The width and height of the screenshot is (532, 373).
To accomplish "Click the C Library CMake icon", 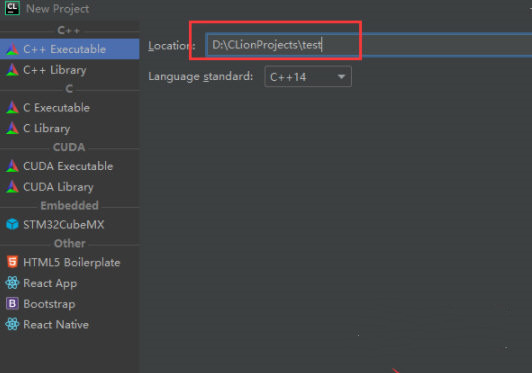I will click(x=13, y=129).
